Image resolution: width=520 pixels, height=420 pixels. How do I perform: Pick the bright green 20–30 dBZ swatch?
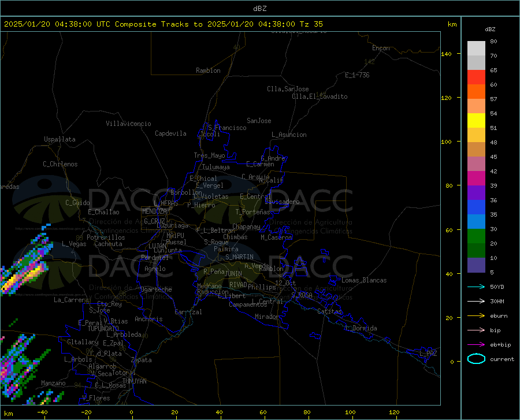(x=476, y=236)
